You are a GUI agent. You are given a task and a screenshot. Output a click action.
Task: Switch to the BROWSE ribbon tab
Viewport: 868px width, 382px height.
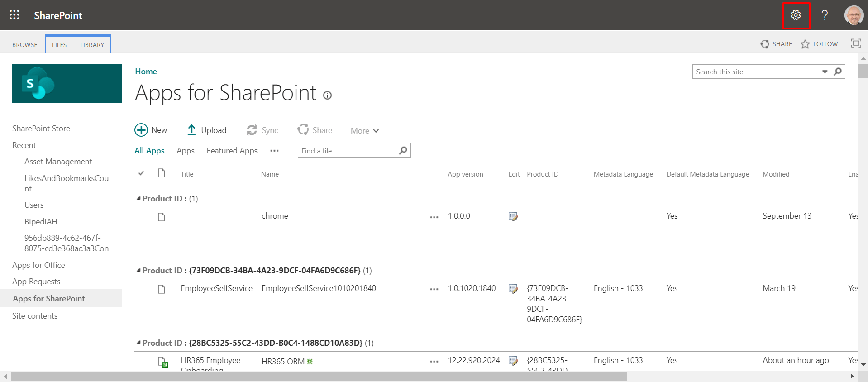click(25, 45)
